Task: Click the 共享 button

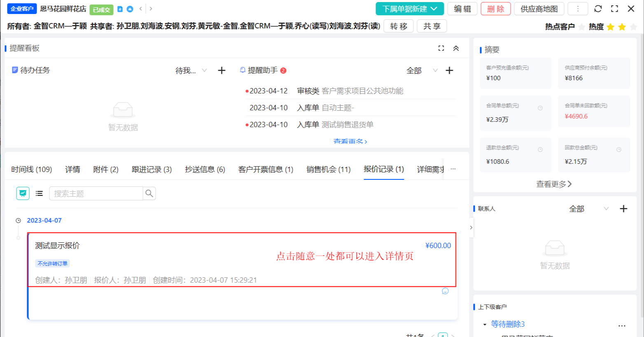Action: [x=432, y=26]
